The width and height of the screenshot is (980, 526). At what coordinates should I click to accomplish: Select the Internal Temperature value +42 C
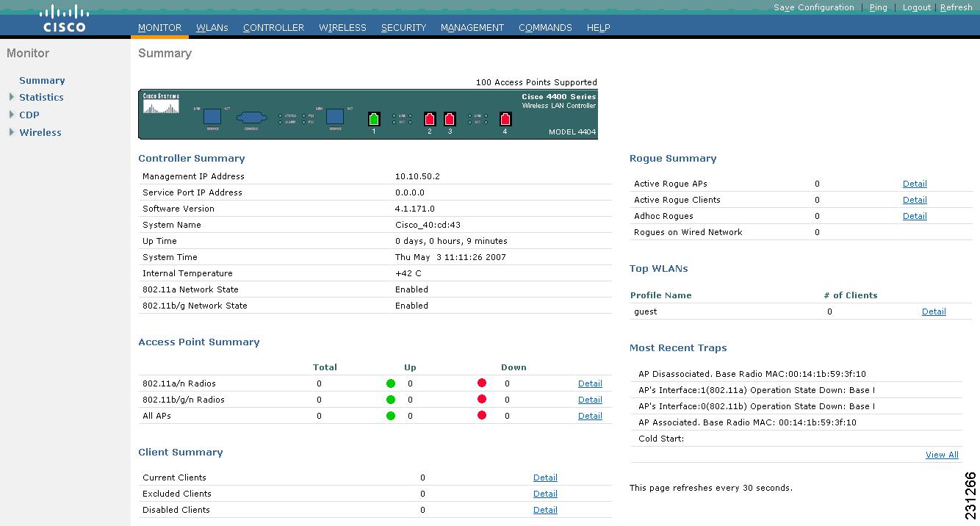[408, 273]
